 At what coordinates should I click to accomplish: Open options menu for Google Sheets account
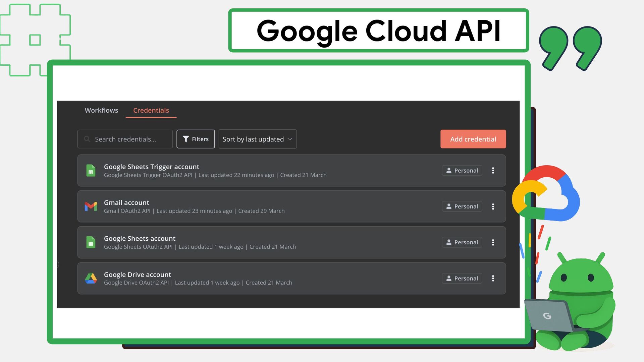pyautogui.click(x=493, y=242)
